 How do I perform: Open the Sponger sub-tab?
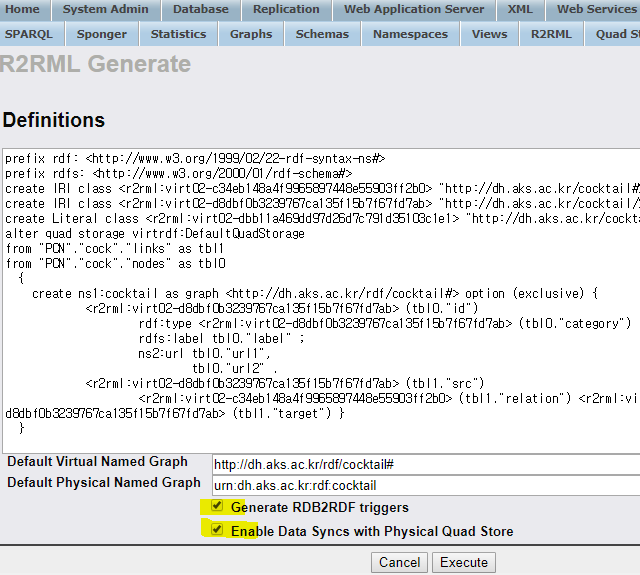(x=102, y=34)
